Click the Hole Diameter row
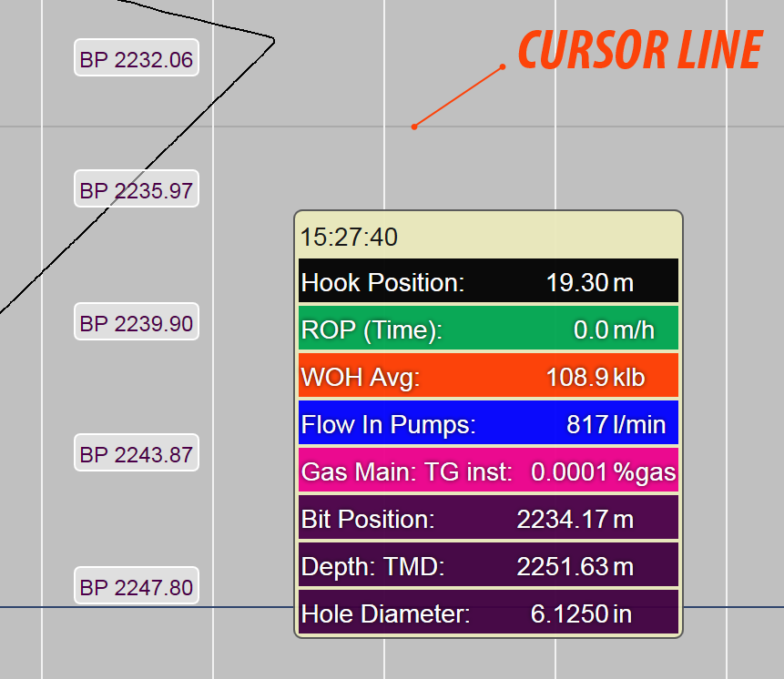The width and height of the screenshot is (784, 679). 487,613
